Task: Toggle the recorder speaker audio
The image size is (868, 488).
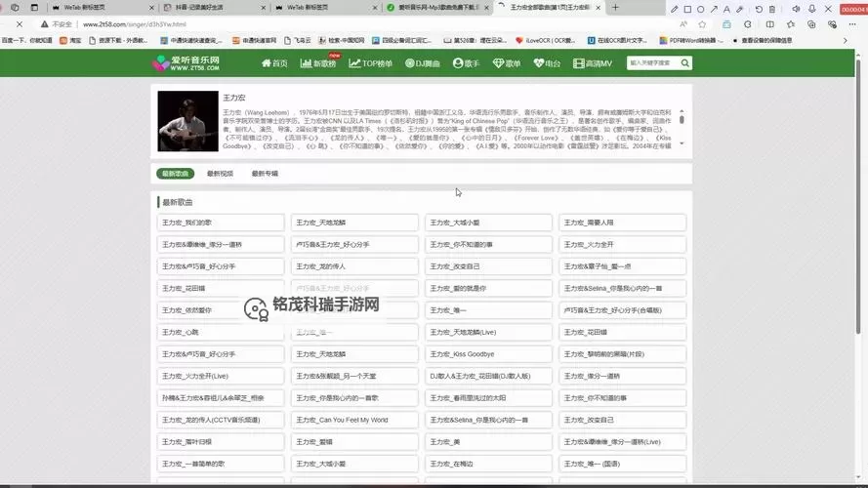Action: pyautogui.click(x=796, y=9)
